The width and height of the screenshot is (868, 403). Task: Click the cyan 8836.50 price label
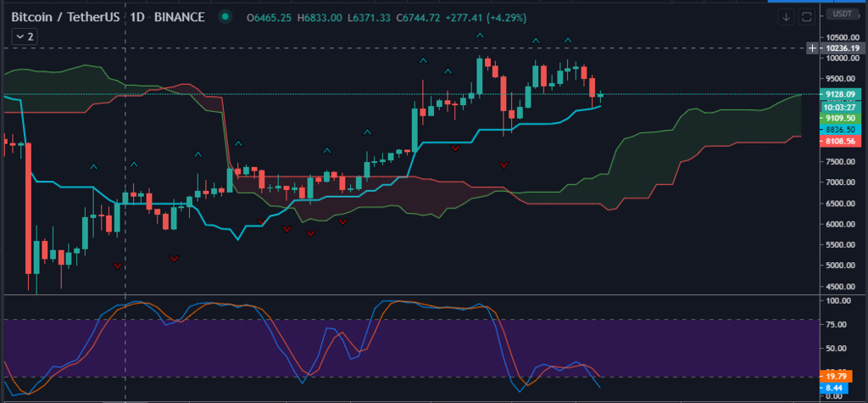842,129
